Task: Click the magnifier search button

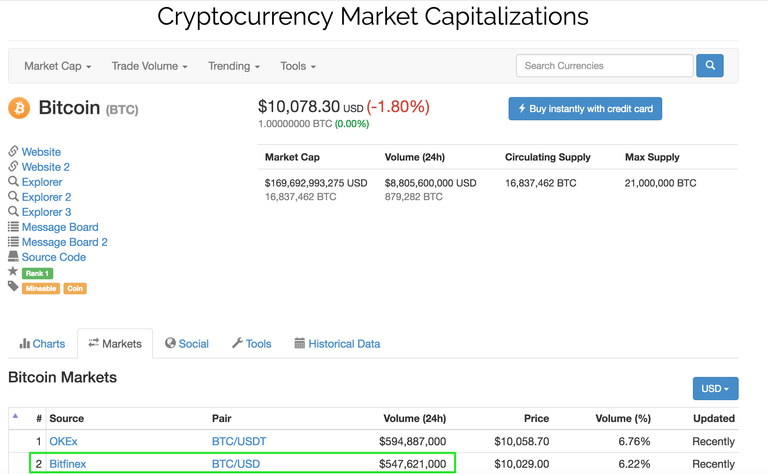Action: 710,66
